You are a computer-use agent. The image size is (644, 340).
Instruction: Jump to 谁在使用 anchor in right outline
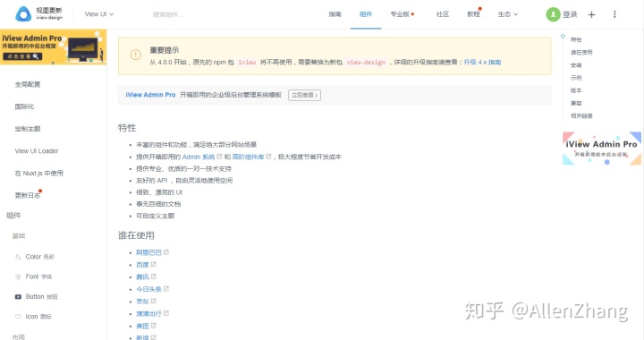pos(581,53)
